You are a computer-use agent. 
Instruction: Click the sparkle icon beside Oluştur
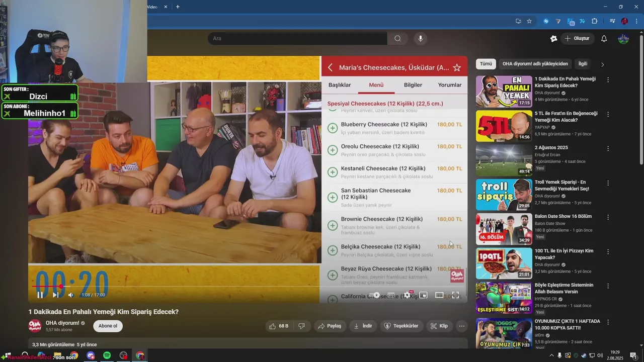pos(553,38)
